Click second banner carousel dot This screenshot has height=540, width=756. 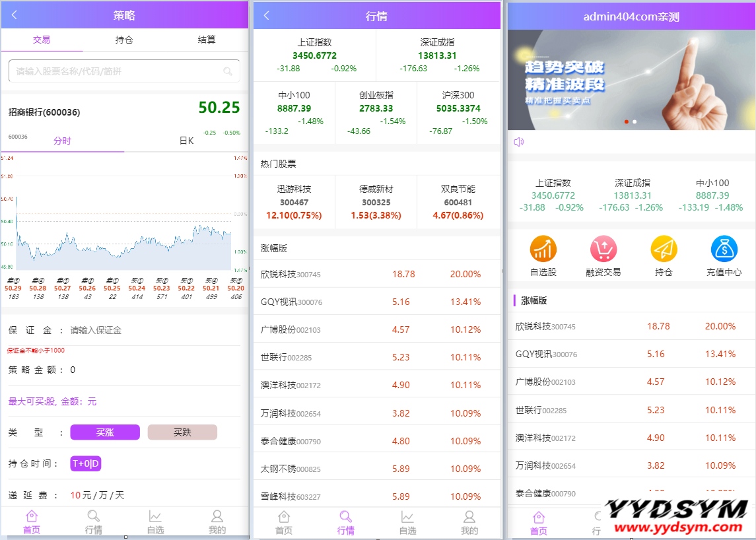click(x=635, y=122)
